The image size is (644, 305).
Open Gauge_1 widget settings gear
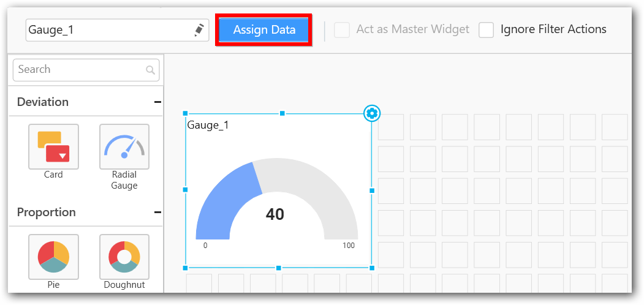pyautogui.click(x=372, y=113)
